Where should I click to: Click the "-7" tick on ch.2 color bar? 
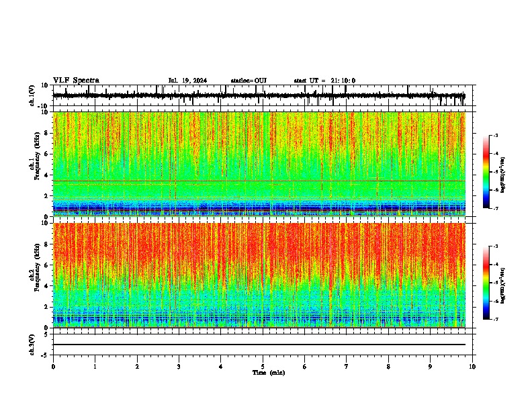(x=496, y=319)
